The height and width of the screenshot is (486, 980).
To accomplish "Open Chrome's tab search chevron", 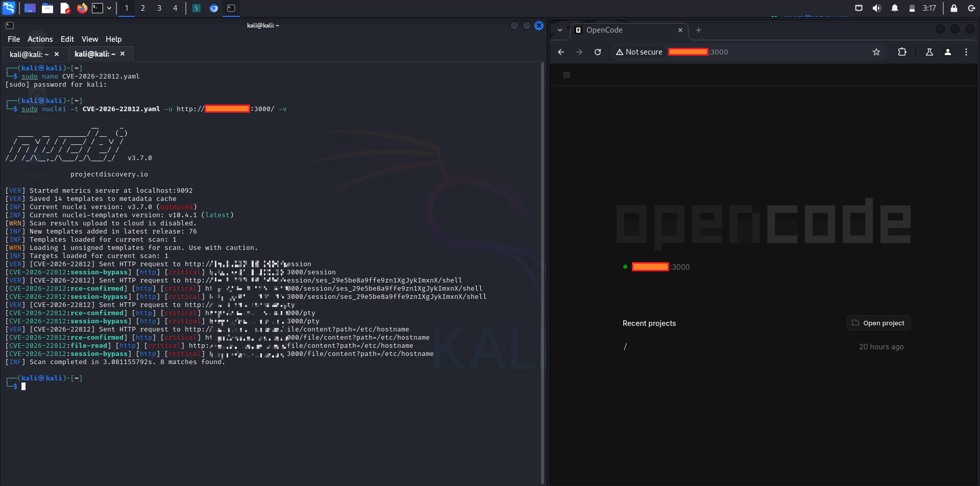I will tap(559, 30).
